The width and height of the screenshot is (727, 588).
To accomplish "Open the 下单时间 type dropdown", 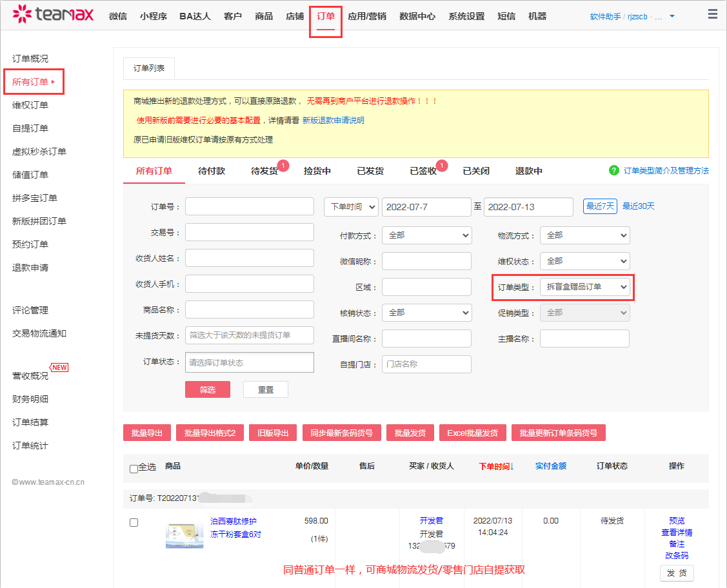I will point(351,207).
